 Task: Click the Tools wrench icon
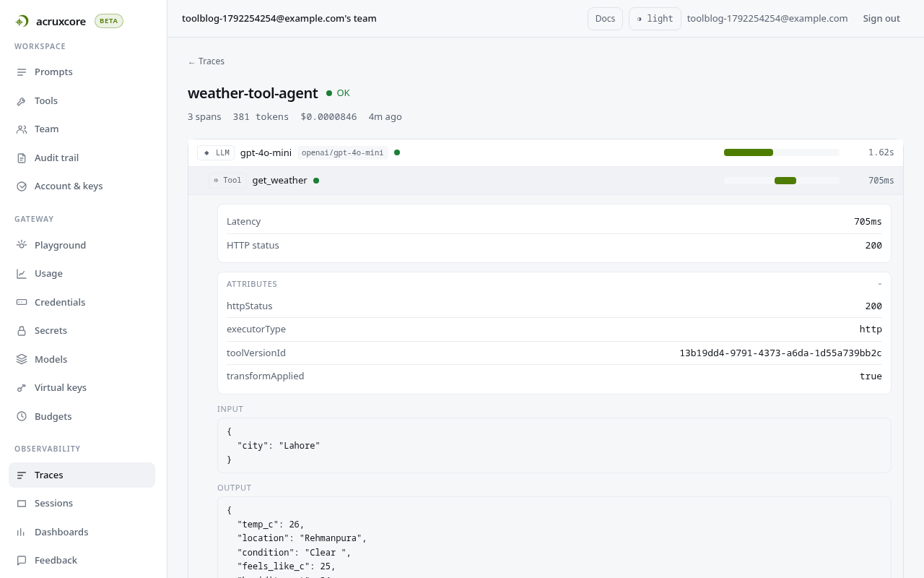pos(22,101)
